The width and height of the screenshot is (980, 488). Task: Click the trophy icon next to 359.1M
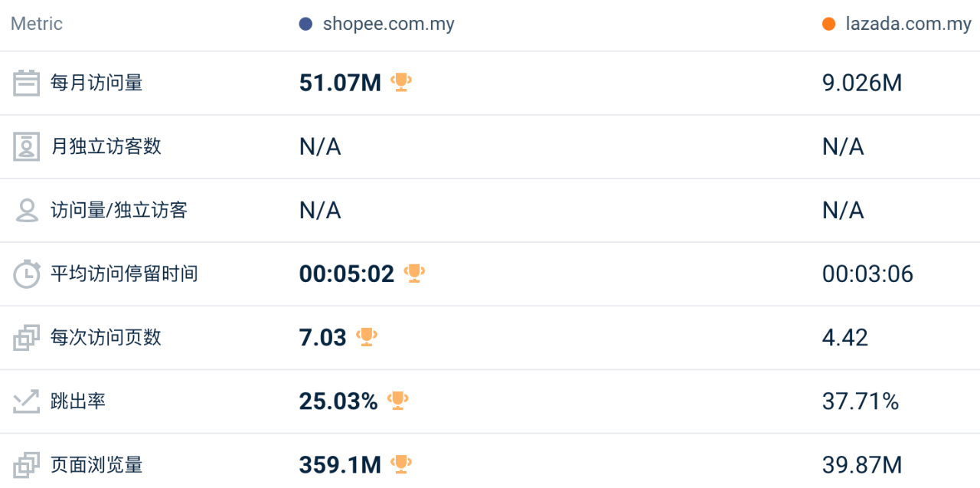point(401,463)
